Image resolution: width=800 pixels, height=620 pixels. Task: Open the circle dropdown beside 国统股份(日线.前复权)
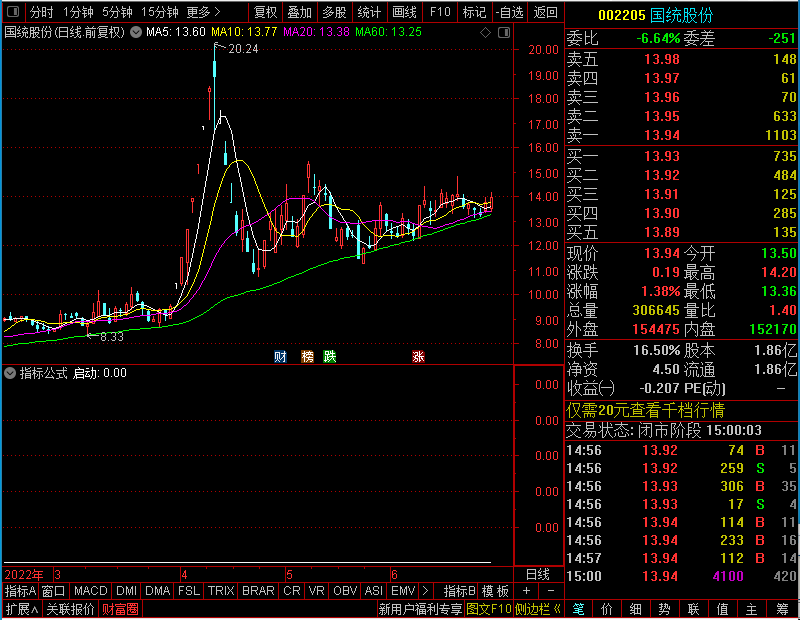coord(136,32)
